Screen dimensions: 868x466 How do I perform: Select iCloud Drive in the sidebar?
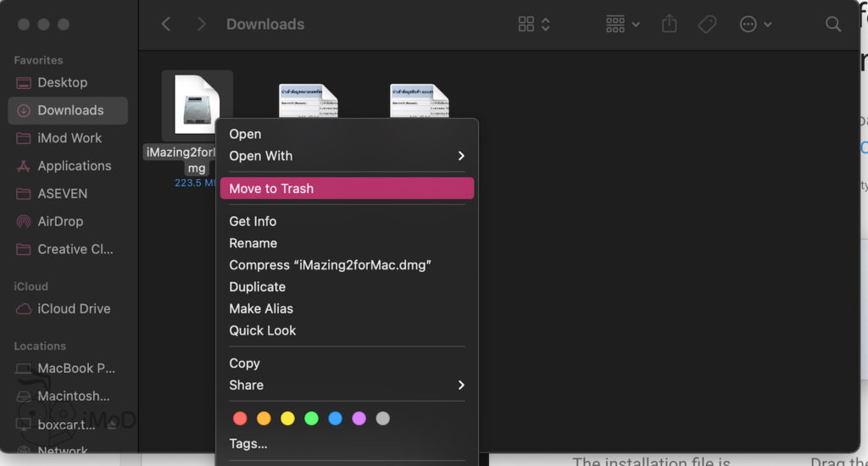74,308
